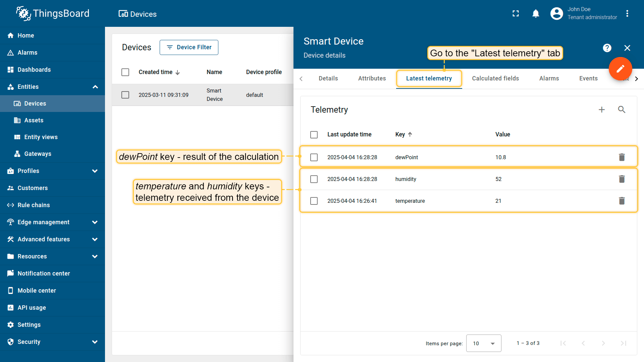Click the orange edit pencil button
This screenshot has width=644, height=362.
tap(620, 69)
